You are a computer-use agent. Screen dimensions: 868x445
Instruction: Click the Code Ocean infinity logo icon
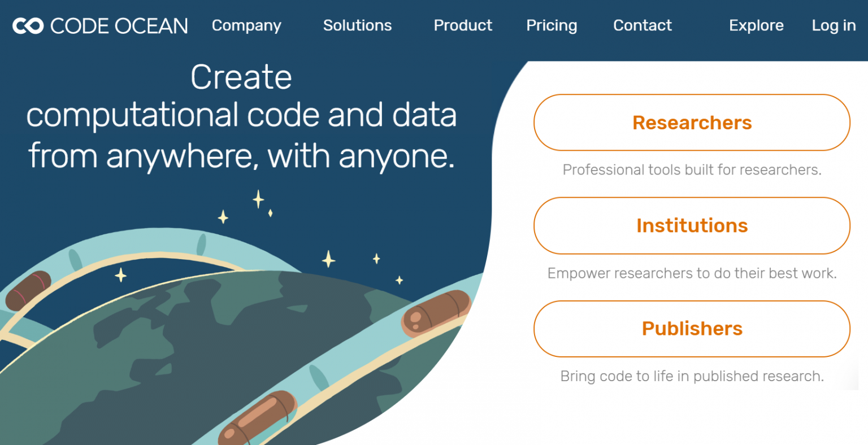point(28,26)
